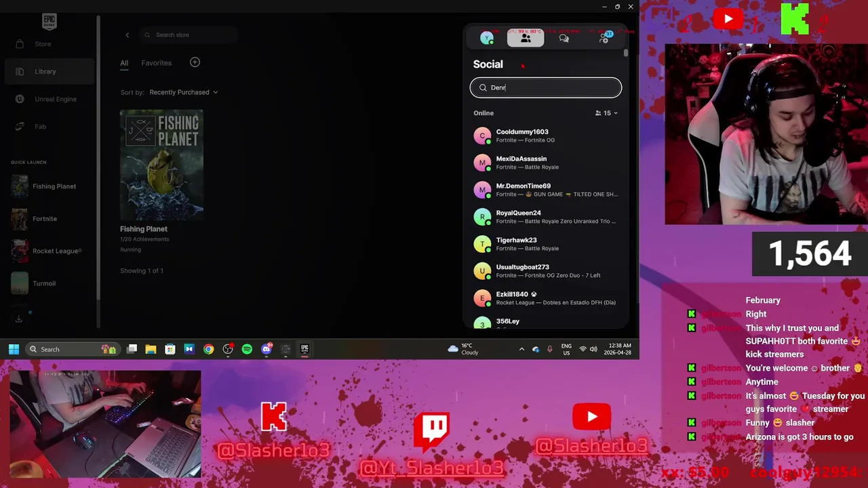
Task: Select friend Mr.DemonTime69
Action: click(546, 190)
